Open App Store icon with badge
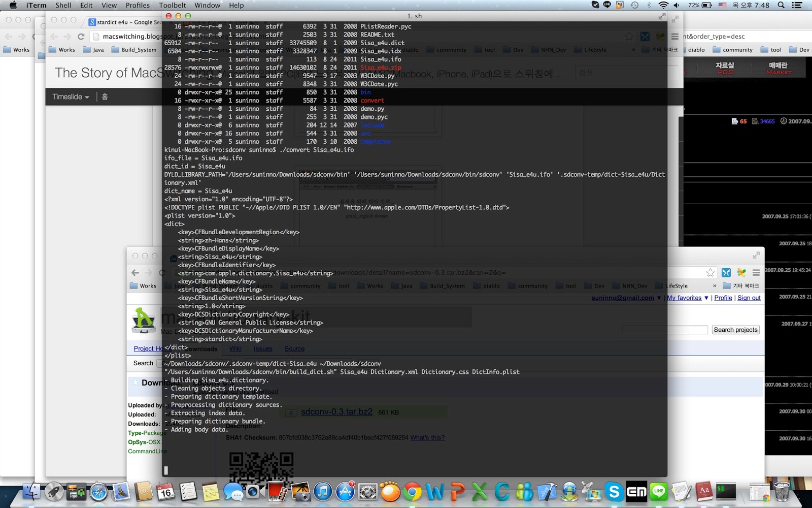Viewport: 812px width, 508px height. [345, 491]
